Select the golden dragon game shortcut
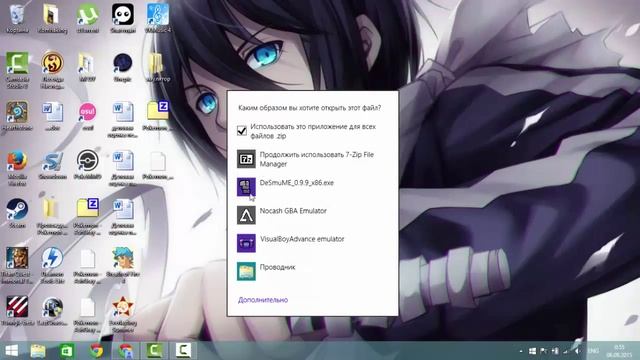The width and height of the screenshot is (640, 360). (x=53, y=70)
